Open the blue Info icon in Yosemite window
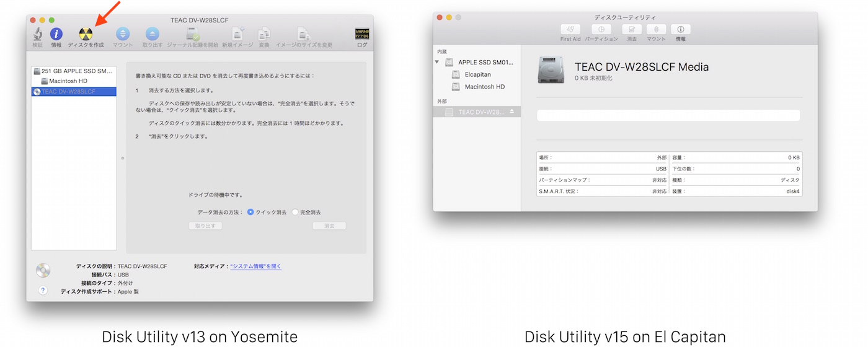 [56, 34]
